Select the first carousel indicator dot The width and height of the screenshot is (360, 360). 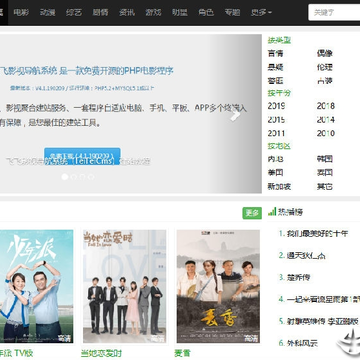tap(65, 177)
